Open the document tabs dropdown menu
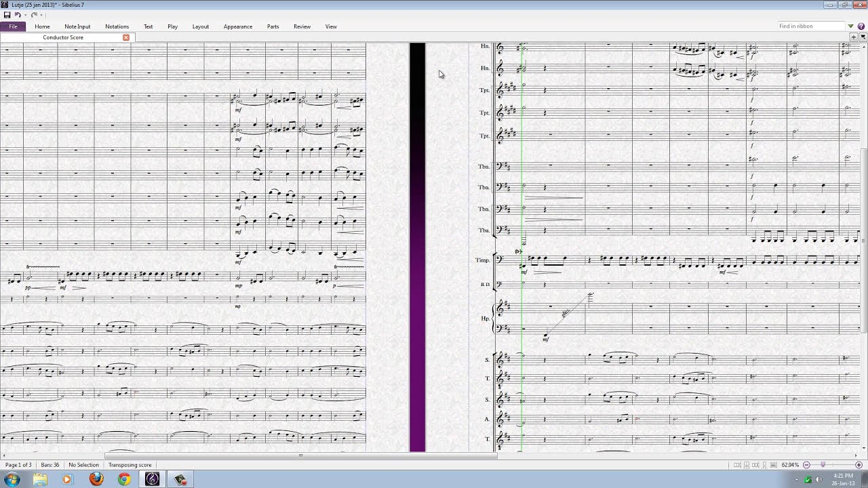 (x=862, y=37)
